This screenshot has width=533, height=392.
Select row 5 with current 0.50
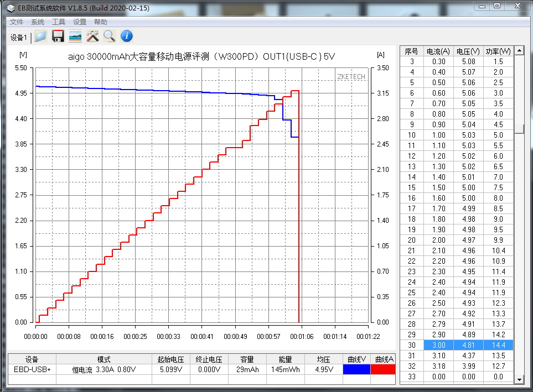point(457,82)
